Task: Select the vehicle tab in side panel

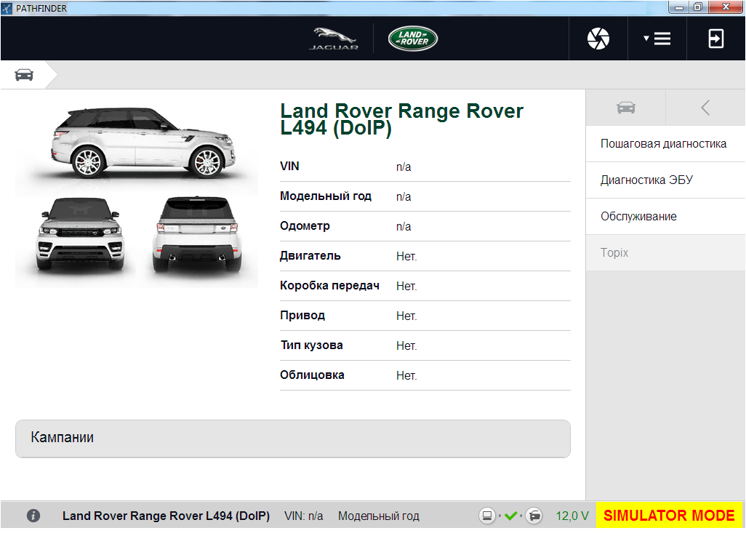Action: [625, 108]
